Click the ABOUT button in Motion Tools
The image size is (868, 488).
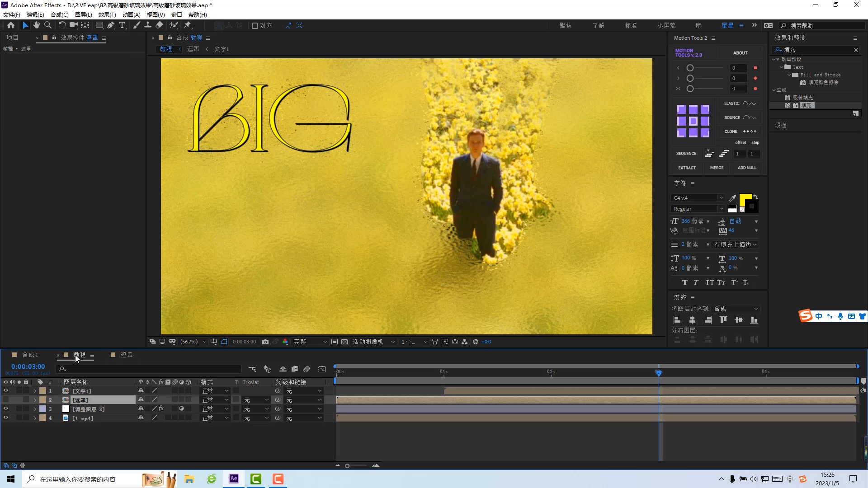pos(740,53)
